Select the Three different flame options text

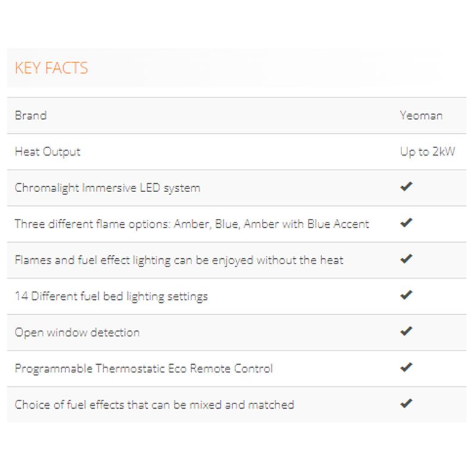click(192, 224)
